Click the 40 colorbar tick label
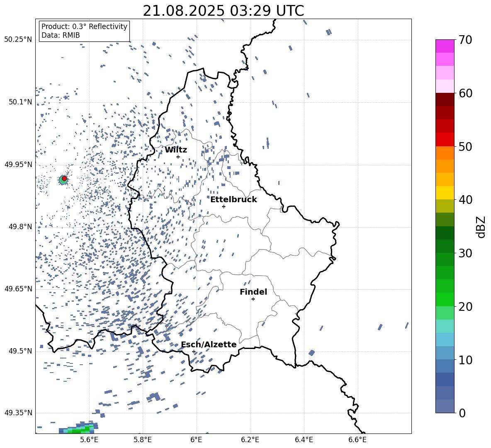The height and width of the screenshot is (448, 491). (465, 200)
